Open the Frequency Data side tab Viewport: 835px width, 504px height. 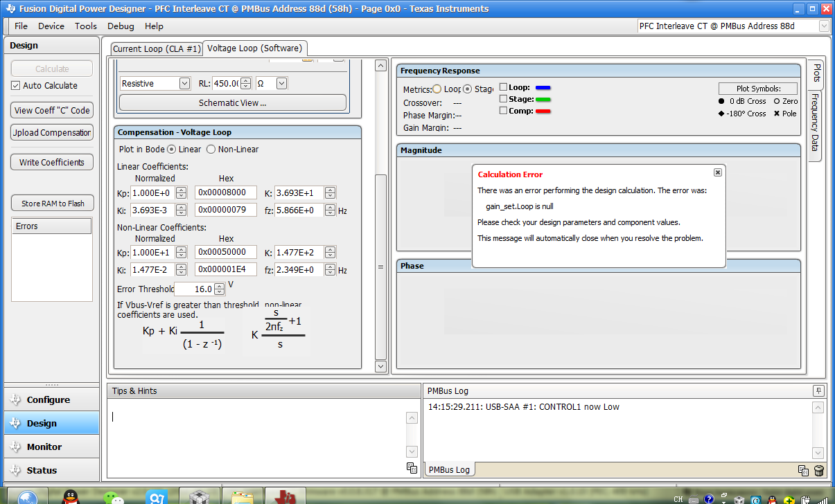tap(815, 127)
